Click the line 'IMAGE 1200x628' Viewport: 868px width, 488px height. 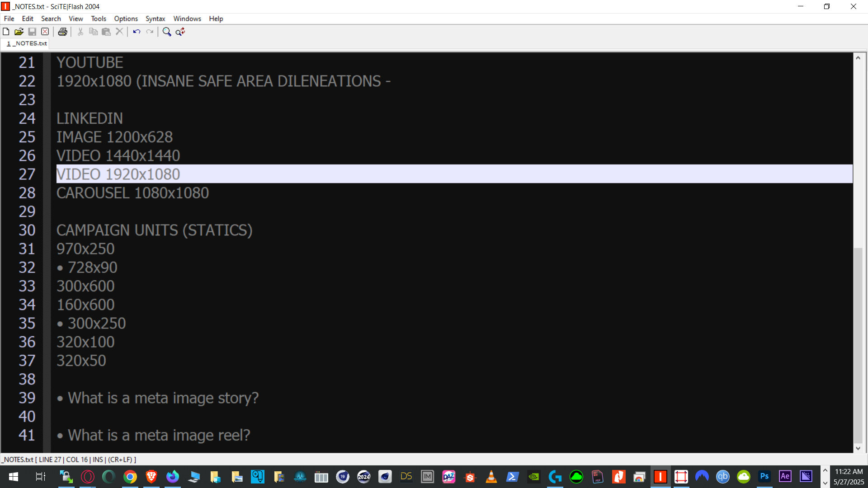114,137
